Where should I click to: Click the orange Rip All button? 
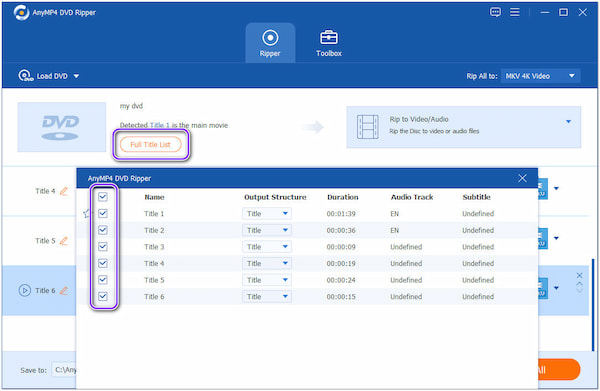click(x=559, y=370)
